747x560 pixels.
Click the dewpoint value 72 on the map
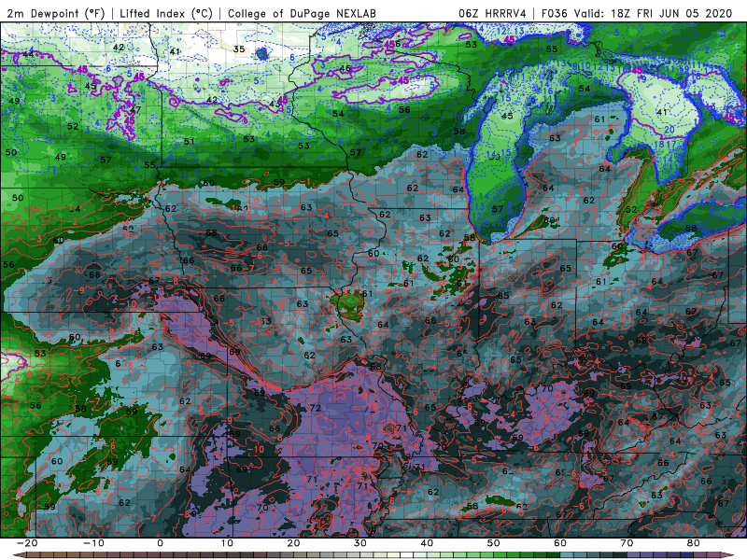pos(316,408)
